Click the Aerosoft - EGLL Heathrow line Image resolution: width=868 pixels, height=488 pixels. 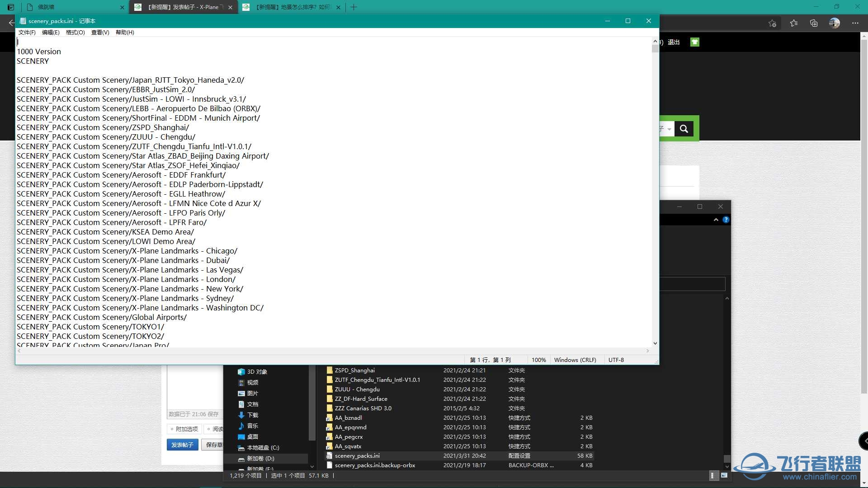pyautogui.click(x=121, y=194)
